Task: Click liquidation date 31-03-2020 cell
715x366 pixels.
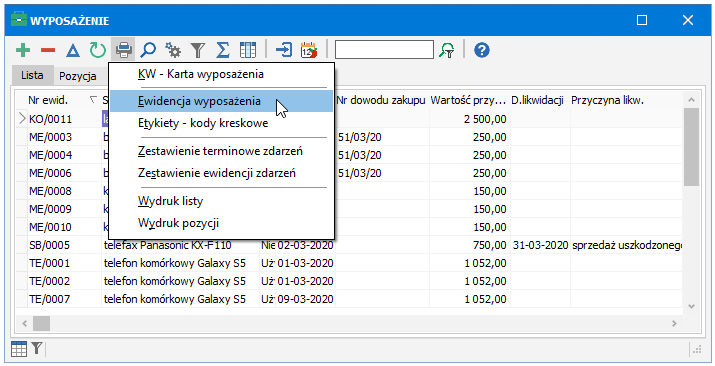Action: 540,245
